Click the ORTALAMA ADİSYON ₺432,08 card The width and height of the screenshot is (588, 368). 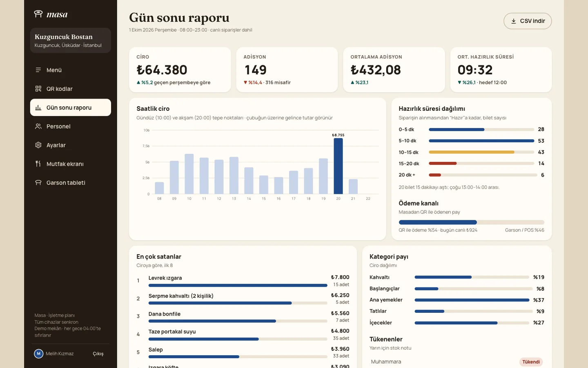click(x=394, y=70)
